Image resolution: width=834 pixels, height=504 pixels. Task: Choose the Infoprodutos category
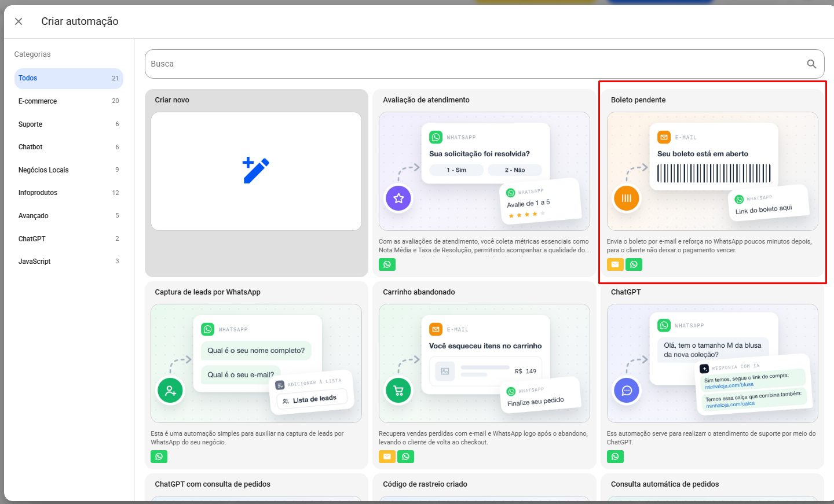(69, 193)
